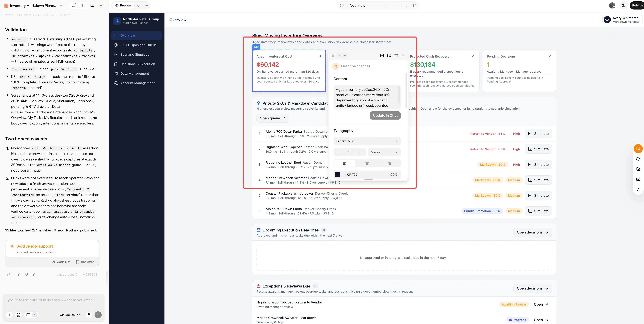The height and width of the screenshot is (324, 644).
Task: Select center text alignment
Action: 367,164
